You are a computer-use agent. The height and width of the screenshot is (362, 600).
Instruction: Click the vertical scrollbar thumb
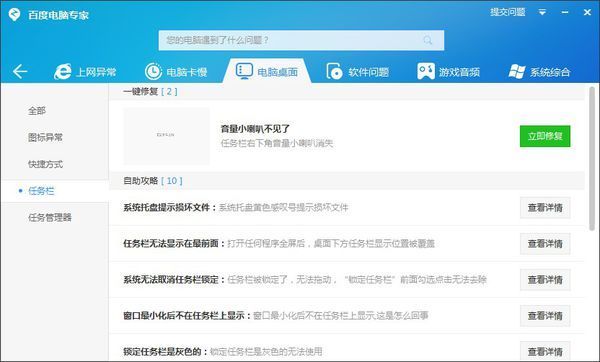tap(592, 158)
